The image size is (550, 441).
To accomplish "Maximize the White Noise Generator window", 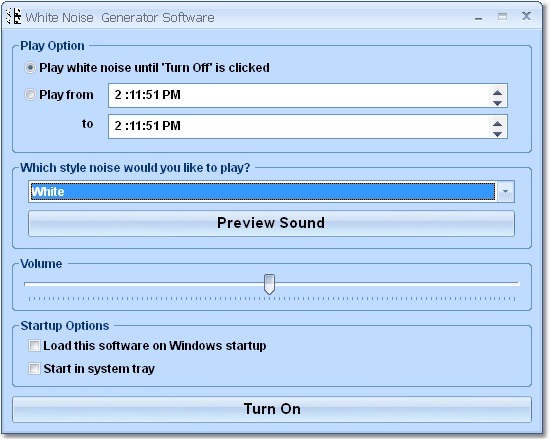I will point(502,16).
